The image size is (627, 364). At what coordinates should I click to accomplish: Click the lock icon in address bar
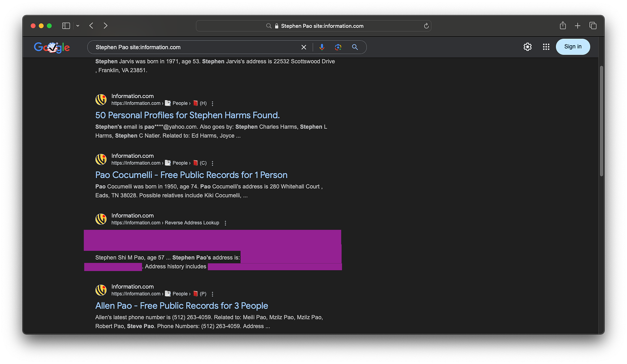[x=276, y=26]
